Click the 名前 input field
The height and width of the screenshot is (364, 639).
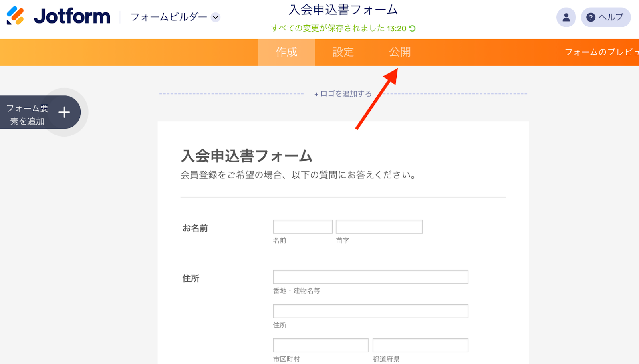(302, 226)
